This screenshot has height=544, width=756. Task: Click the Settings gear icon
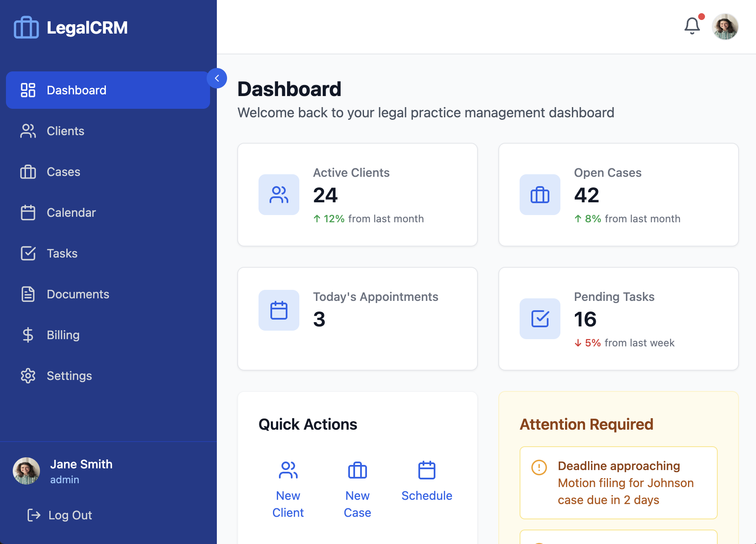28,376
